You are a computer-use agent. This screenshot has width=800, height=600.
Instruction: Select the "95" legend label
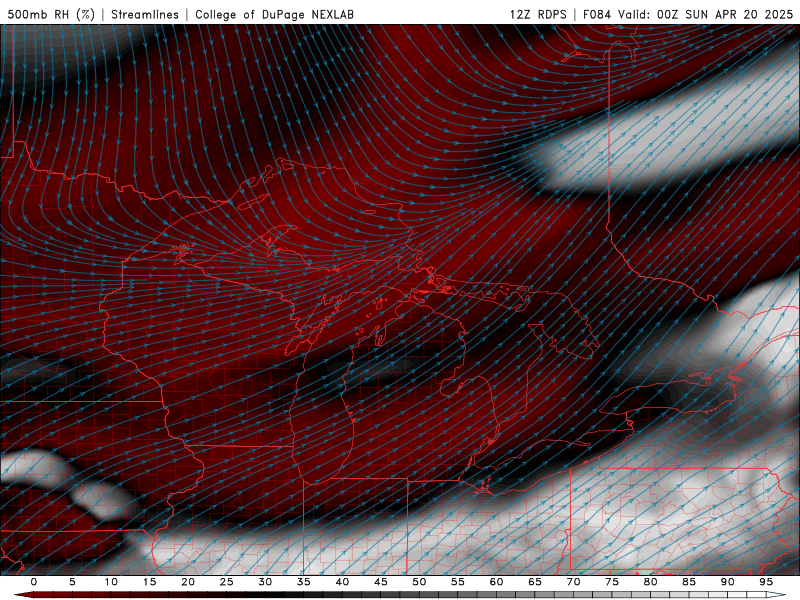click(x=766, y=582)
